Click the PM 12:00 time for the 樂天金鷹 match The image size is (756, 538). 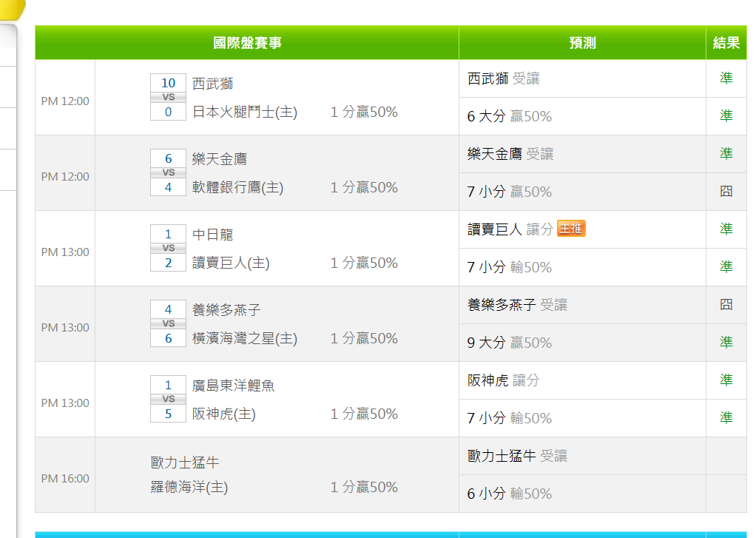click(x=65, y=177)
